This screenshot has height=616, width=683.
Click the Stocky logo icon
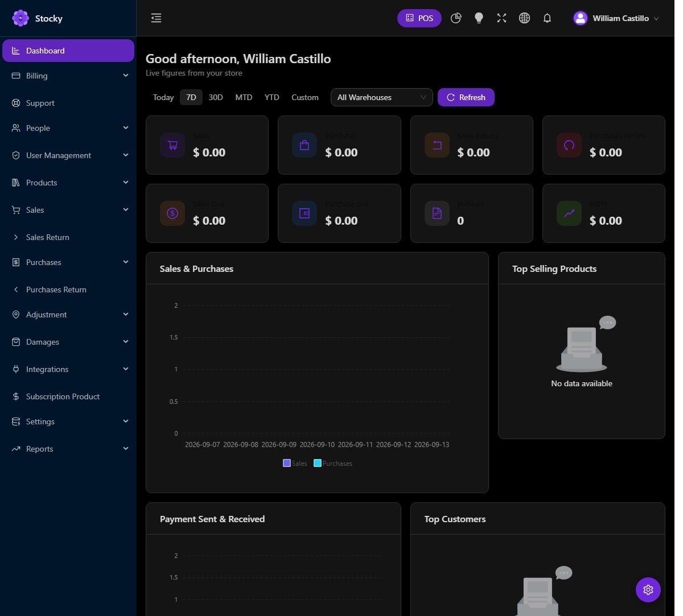click(20, 18)
